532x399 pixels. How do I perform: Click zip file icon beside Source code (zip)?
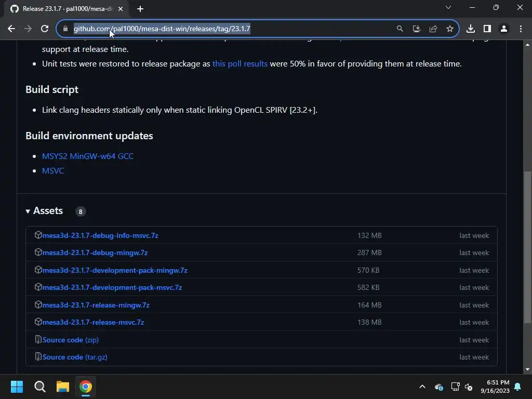tap(38, 339)
